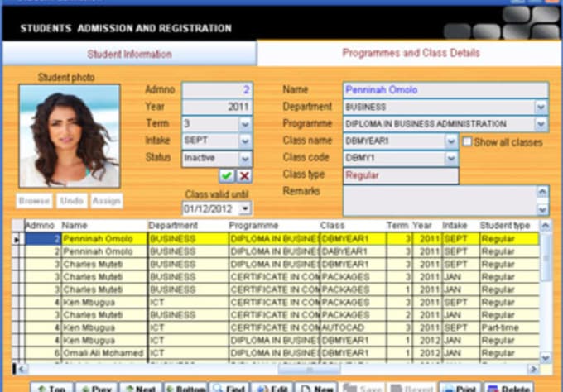
Task: Open the Status dropdown showing Inactive
Action: point(245,158)
